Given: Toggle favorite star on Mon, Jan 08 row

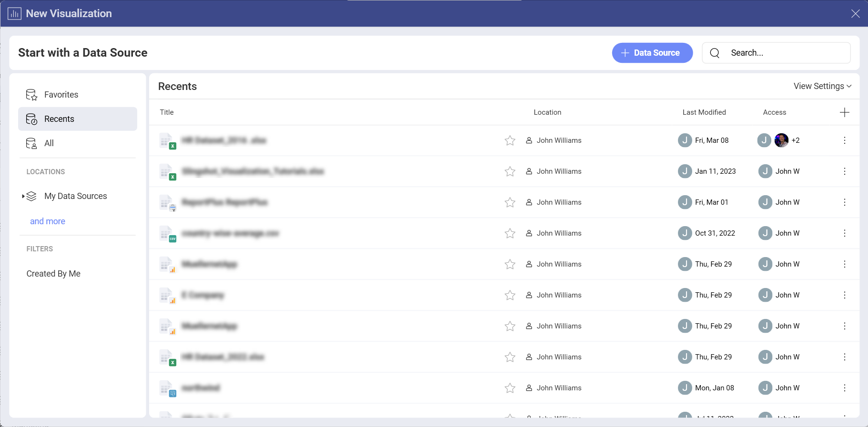Looking at the screenshot, I should click(x=510, y=388).
